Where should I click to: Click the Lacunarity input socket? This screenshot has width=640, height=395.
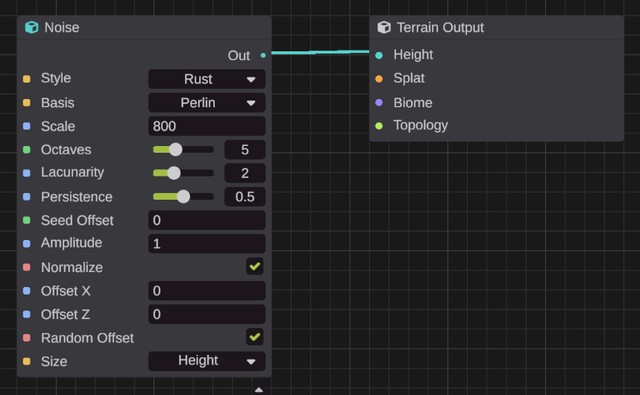(x=27, y=173)
